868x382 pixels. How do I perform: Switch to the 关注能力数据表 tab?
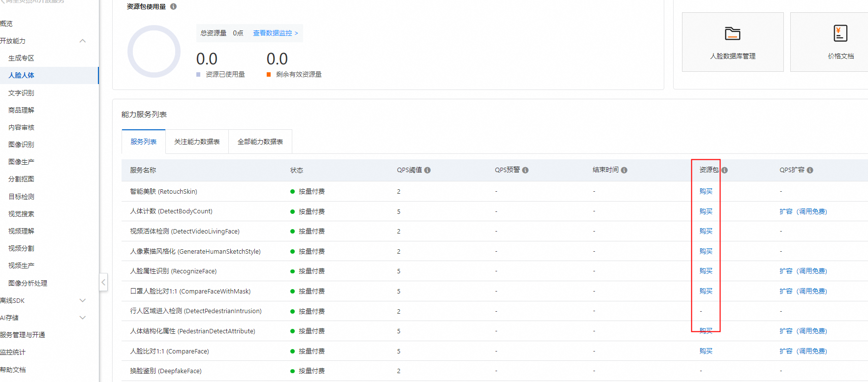click(197, 142)
